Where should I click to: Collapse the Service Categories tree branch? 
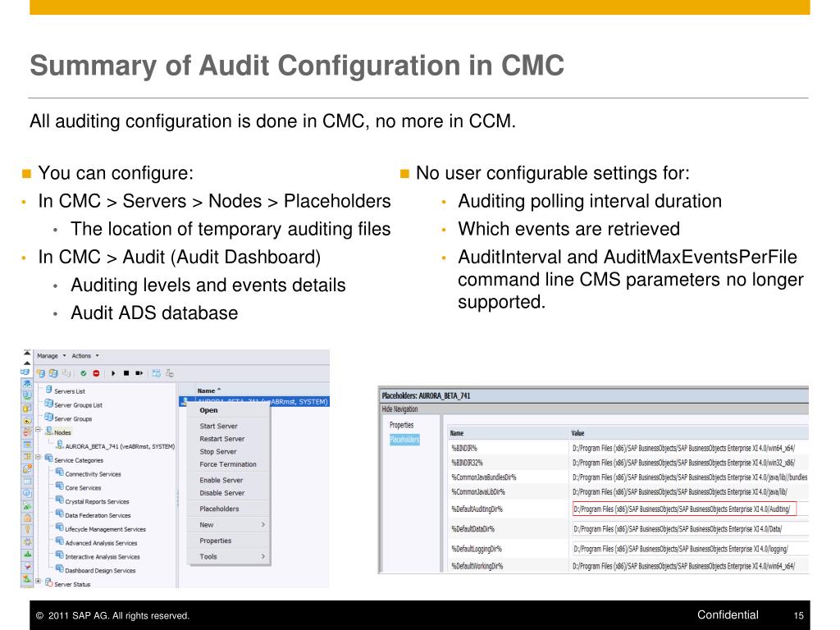coord(38,458)
